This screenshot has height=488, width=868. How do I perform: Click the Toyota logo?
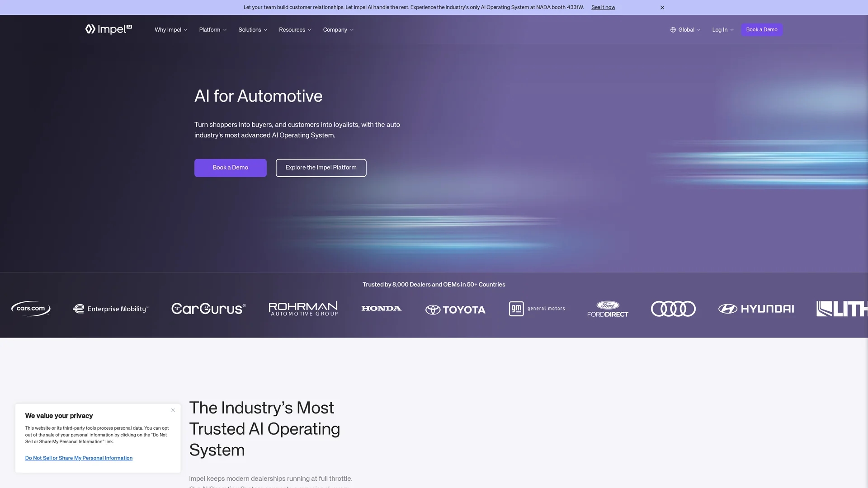coord(455,310)
